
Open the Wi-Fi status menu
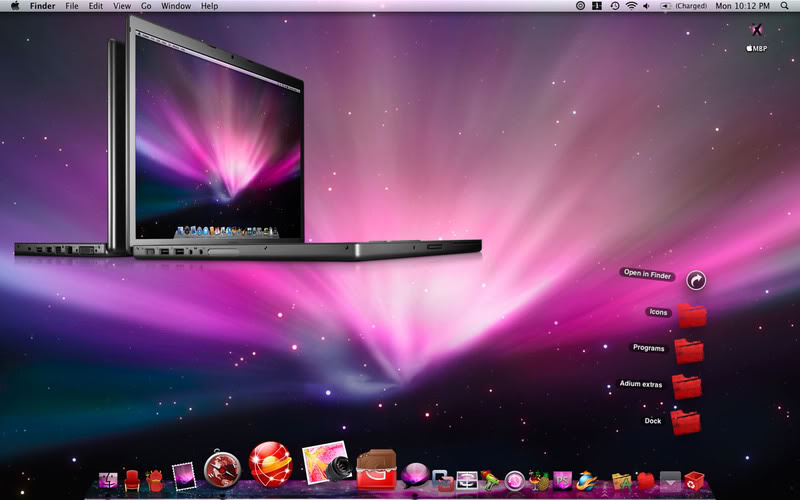pos(632,6)
